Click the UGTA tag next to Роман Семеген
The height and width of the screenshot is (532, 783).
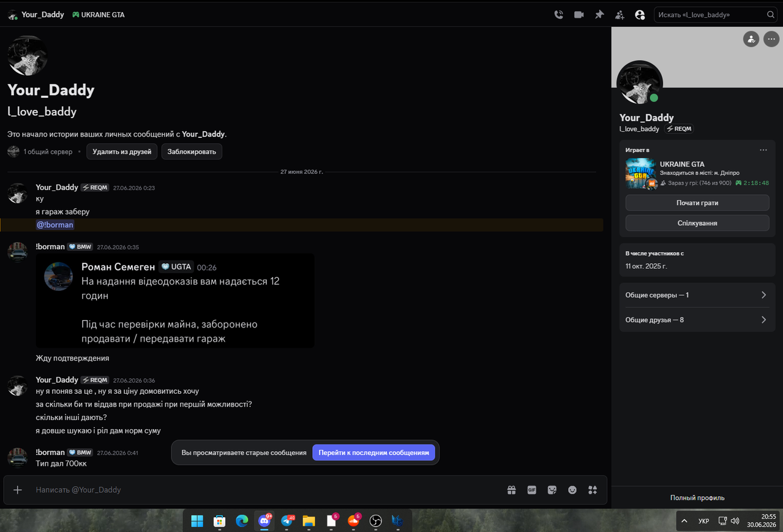tap(177, 267)
